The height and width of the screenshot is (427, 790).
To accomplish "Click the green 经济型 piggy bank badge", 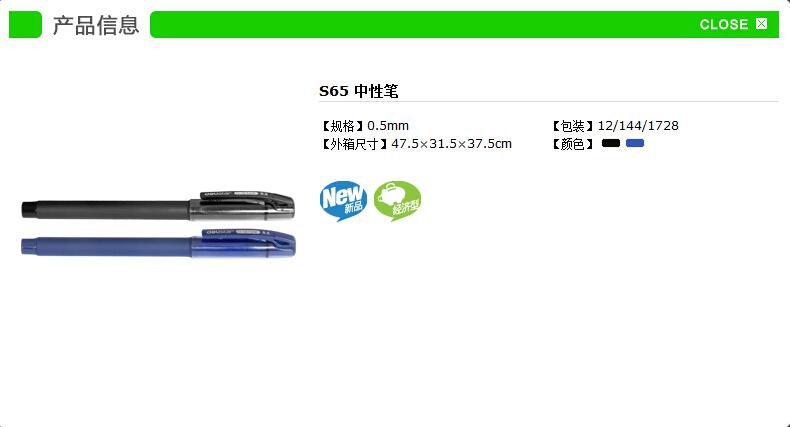I will [x=398, y=201].
